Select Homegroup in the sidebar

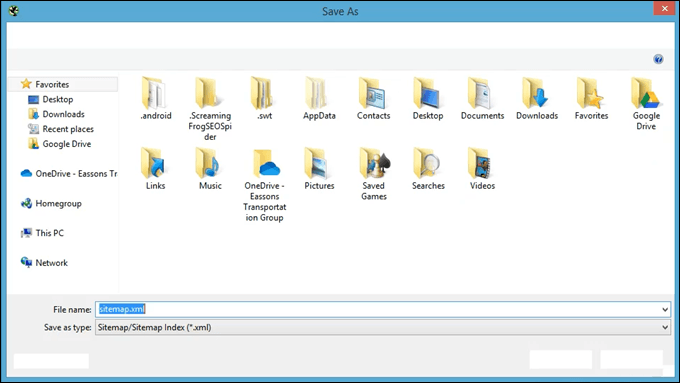(58, 203)
